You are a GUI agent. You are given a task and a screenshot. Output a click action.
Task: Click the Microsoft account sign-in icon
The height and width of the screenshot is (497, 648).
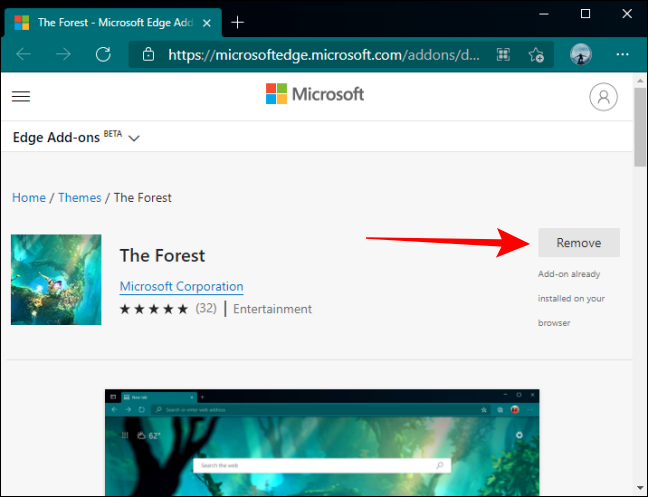(x=602, y=96)
